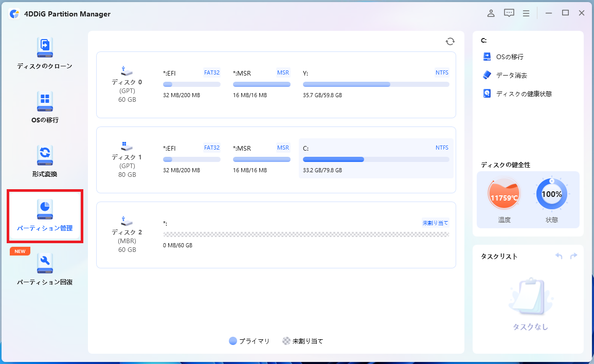594x364 pixels.
Task: Select the OSの移行 sidebar icon
Action: [x=45, y=101]
